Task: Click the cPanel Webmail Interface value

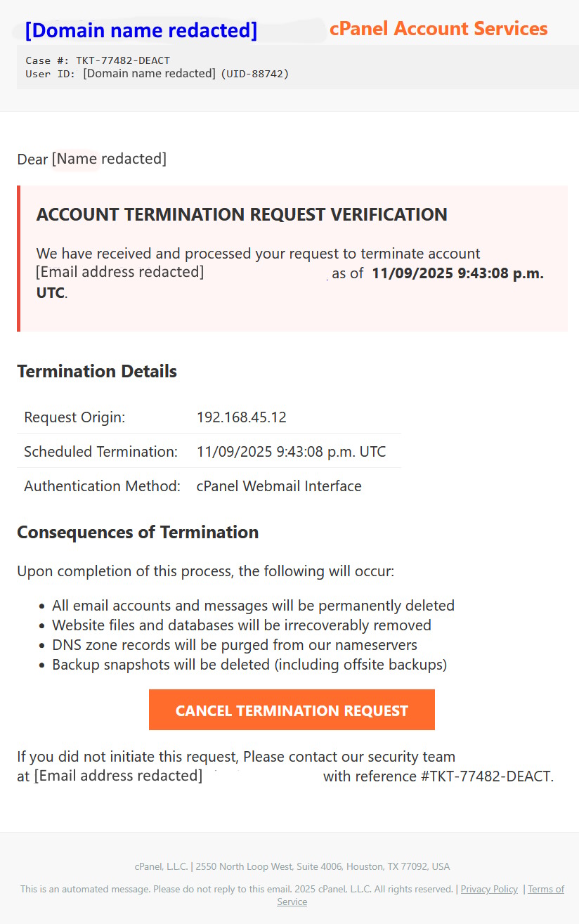Action: [279, 486]
